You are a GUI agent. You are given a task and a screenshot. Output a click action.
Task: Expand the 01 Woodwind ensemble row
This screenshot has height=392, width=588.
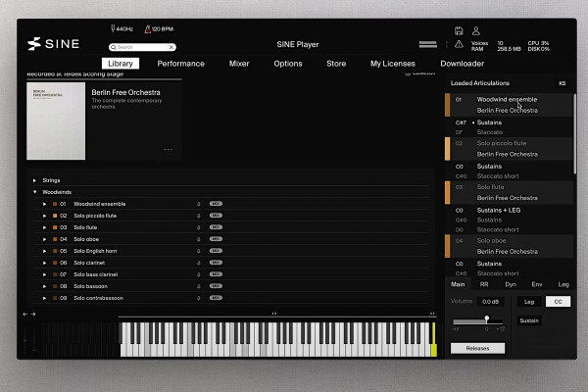pyautogui.click(x=44, y=204)
